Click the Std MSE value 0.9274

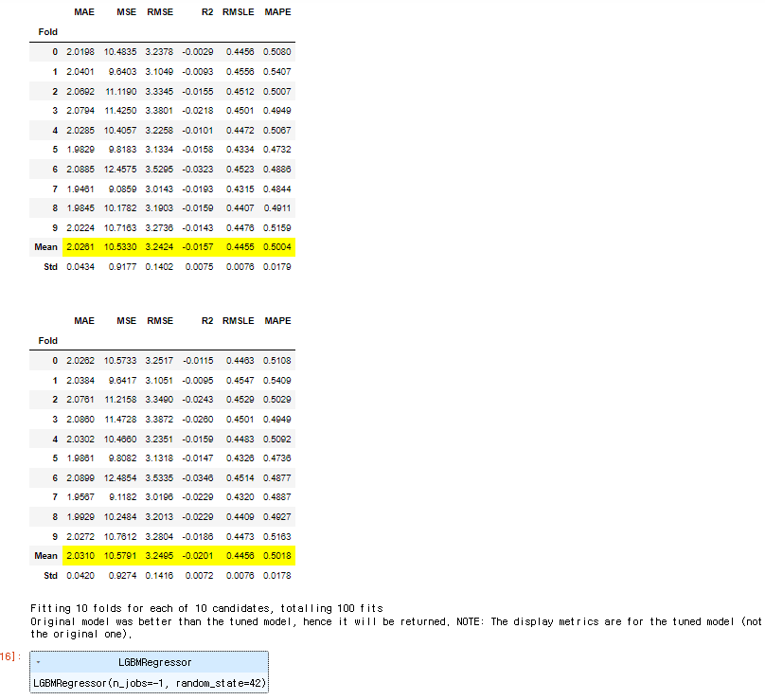point(122,576)
